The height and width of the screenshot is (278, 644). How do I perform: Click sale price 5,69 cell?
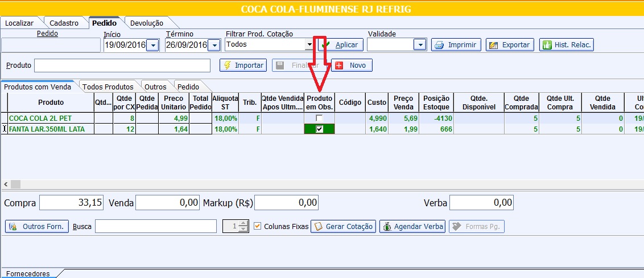(403, 118)
